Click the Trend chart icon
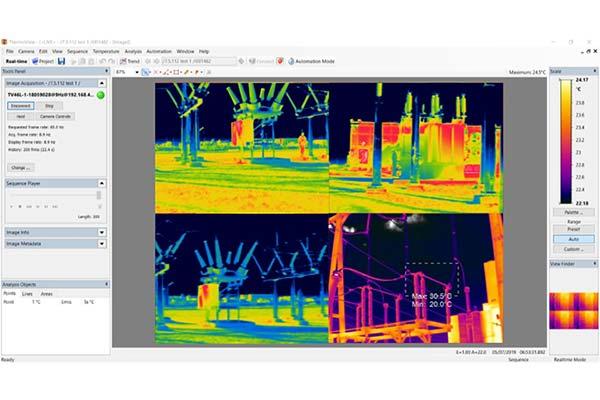Viewport: 600px width, 400px height. pos(128,61)
